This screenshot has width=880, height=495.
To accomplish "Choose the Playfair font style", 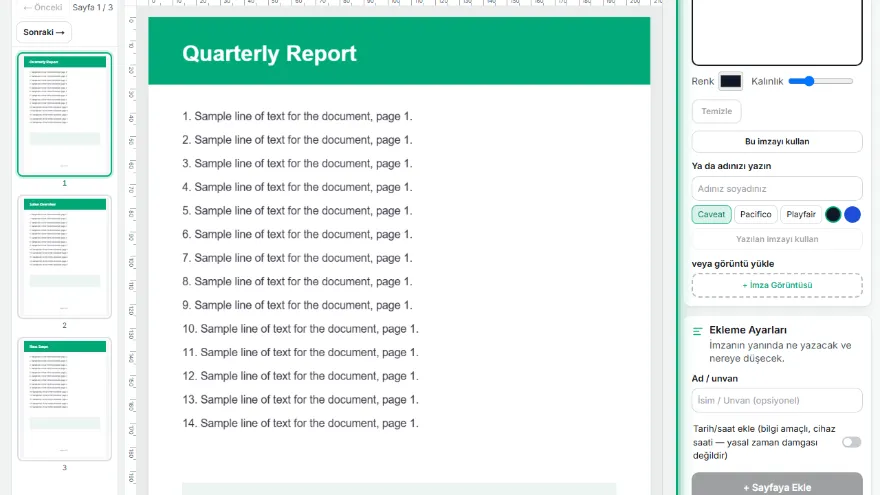I will pos(801,214).
